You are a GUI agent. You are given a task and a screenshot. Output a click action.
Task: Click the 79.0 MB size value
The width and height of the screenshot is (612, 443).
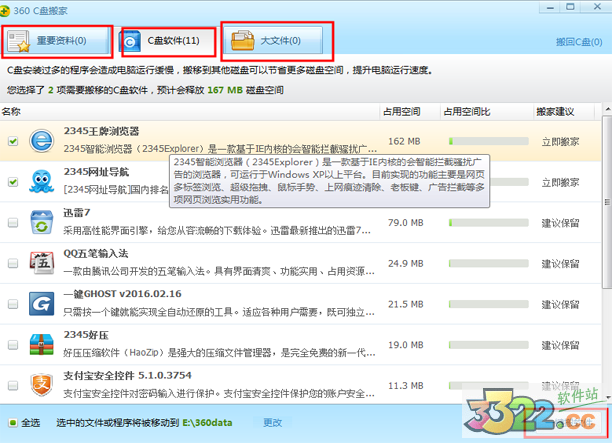pyautogui.click(x=406, y=222)
